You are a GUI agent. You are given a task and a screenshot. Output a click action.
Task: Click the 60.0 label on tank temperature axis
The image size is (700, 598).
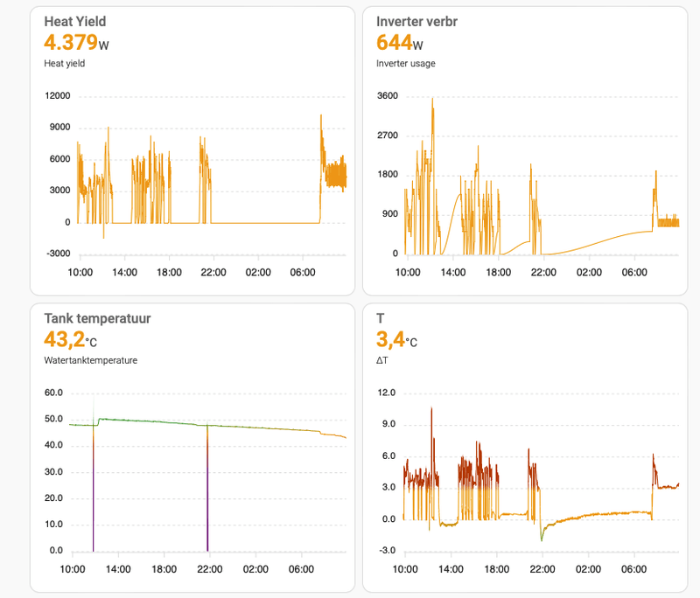click(x=53, y=393)
